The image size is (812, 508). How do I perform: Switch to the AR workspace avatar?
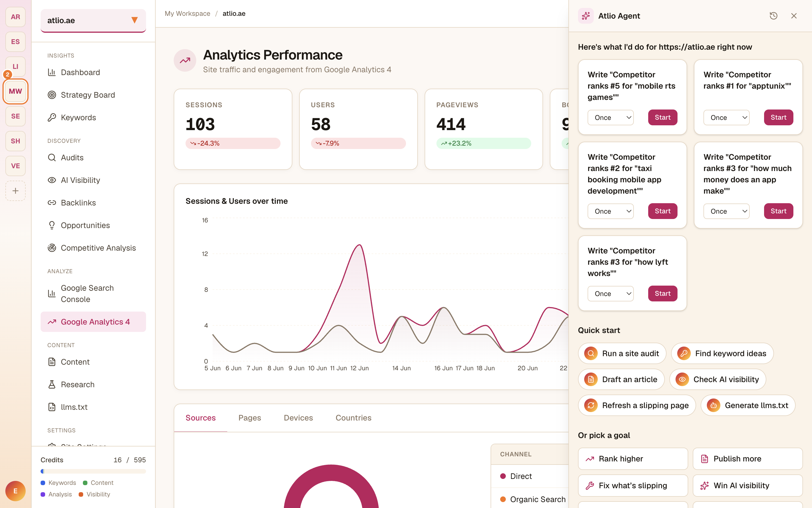click(16, 17)
